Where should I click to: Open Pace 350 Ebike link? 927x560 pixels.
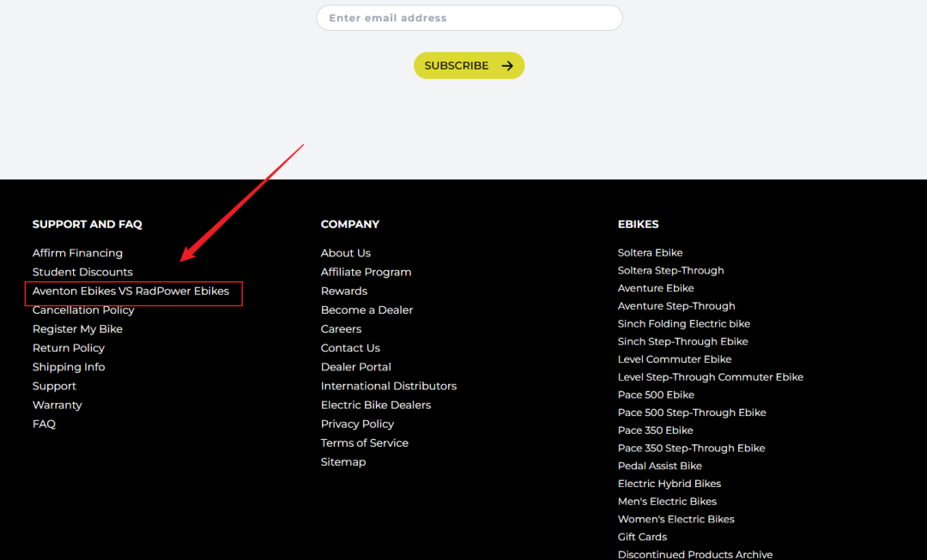click(x=656, y=430)
